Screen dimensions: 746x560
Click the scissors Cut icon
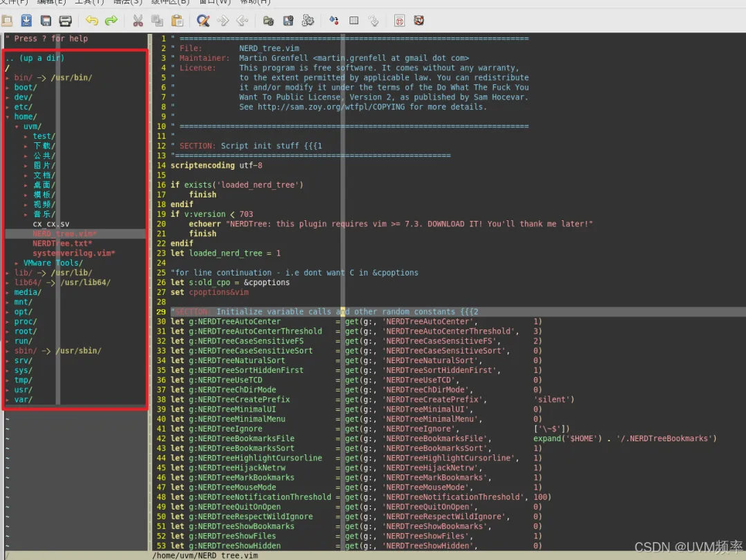[x=137, y=21]
